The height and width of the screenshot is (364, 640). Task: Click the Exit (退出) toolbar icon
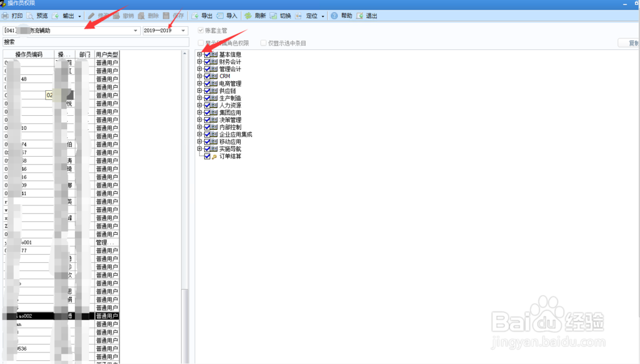click(x=360, y=16)
